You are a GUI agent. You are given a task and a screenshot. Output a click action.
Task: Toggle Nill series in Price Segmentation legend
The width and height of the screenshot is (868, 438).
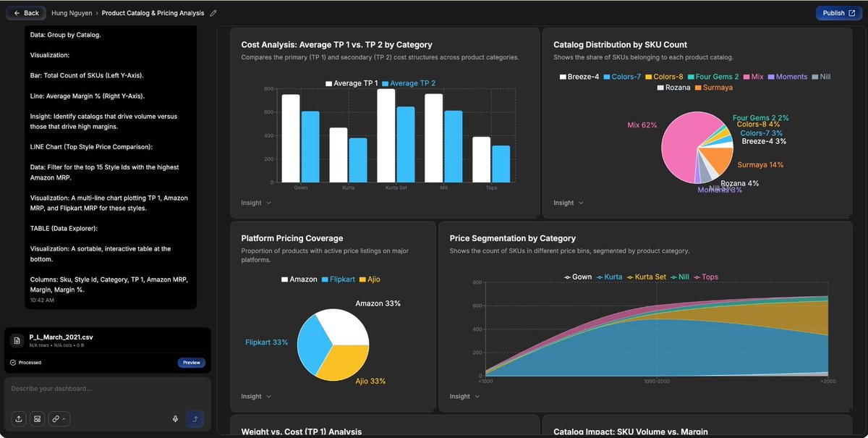[x=680, y=277]
